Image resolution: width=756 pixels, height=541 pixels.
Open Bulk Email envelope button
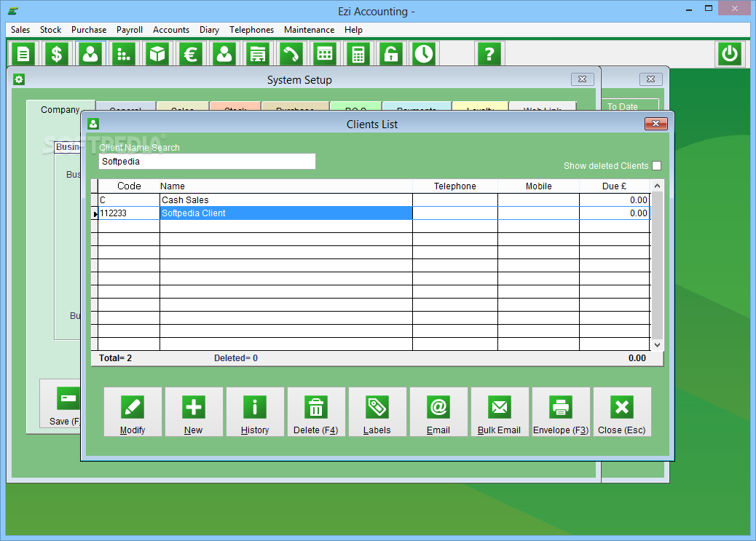point(500,412)
